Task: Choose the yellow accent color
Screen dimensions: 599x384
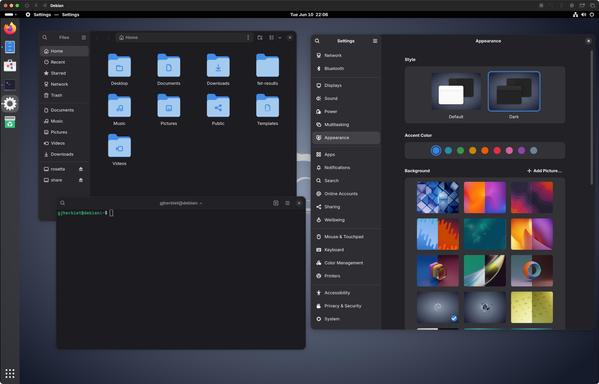Action: 473,151
